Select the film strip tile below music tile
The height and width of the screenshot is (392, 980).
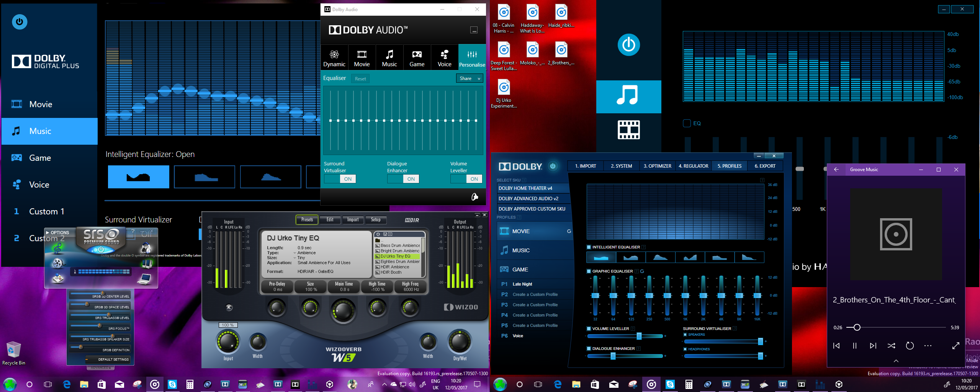[x=628, y=130]
